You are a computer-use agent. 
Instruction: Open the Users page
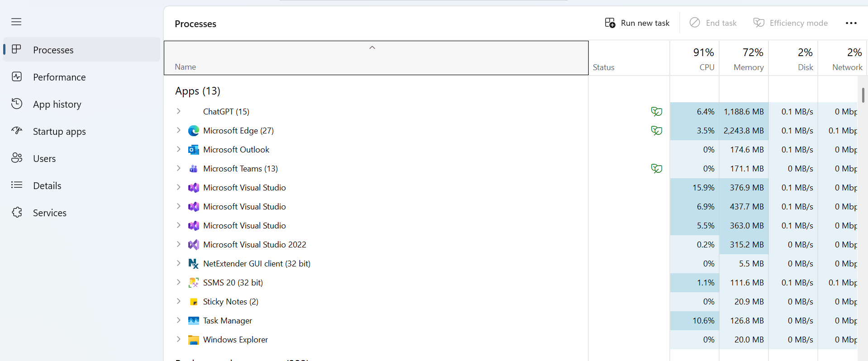(81, 158)
